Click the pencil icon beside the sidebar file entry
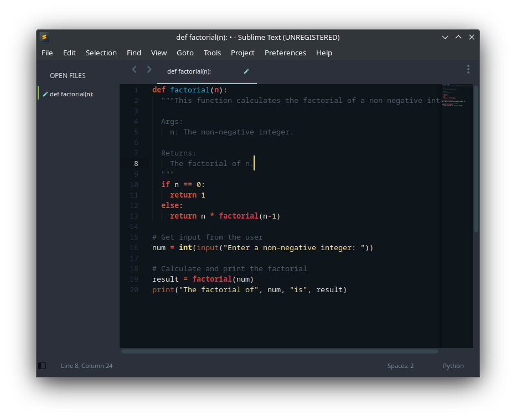This screenshot has height=420, width=516. [45, 94]
